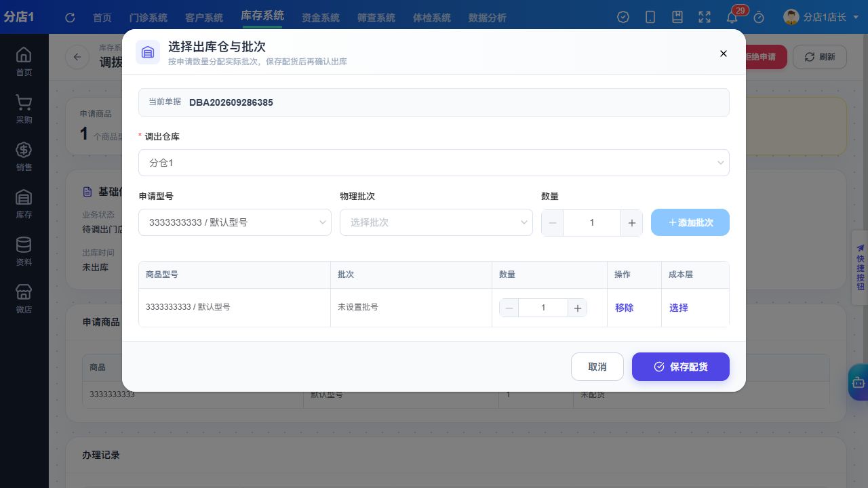Open the check-circle task icon in top bar
This screenshot has height=488, width=868.
623,18
